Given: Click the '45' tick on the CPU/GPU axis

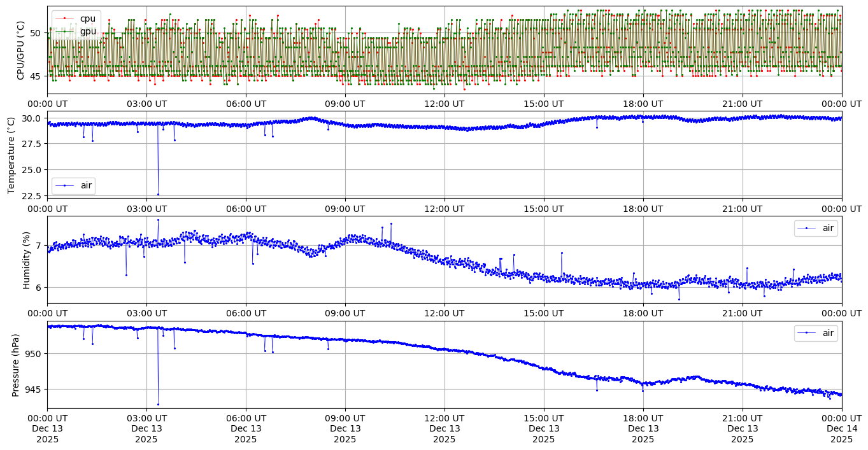Looking at the screenshot, I should pos(36,76).
